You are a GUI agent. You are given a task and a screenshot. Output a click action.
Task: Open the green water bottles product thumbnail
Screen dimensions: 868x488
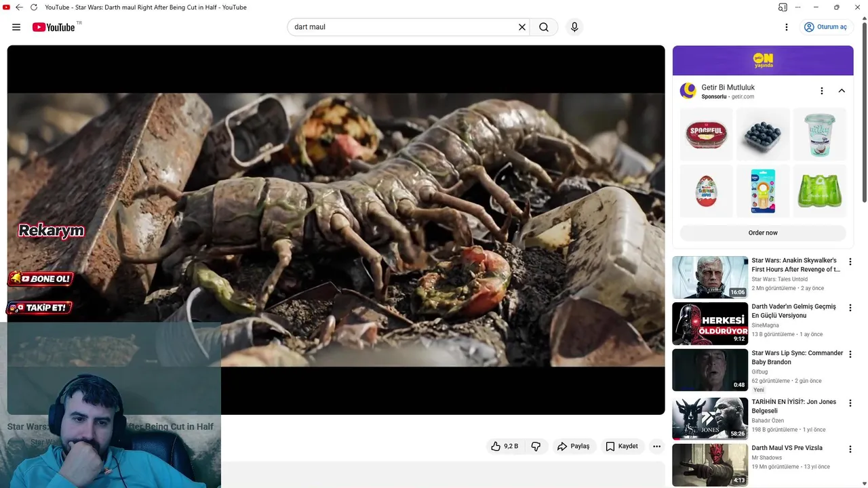pos(820,191)
